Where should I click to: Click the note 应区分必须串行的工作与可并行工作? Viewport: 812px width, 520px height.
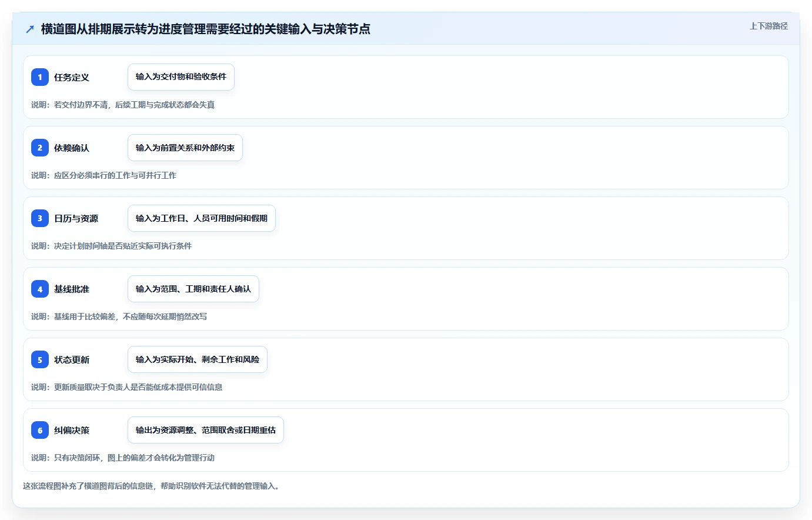(115, 175)
